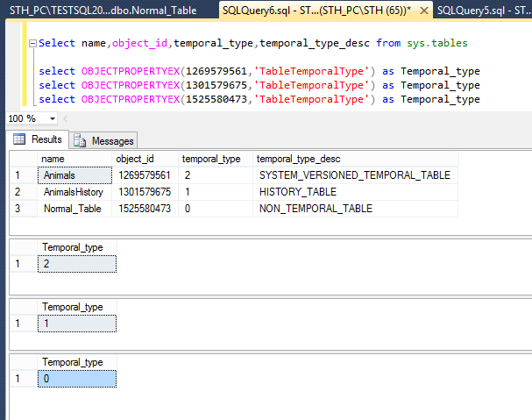Select the Animals name cell
Image resolution: width=532 pixels, height=420 pixels.
pos(74,175)
